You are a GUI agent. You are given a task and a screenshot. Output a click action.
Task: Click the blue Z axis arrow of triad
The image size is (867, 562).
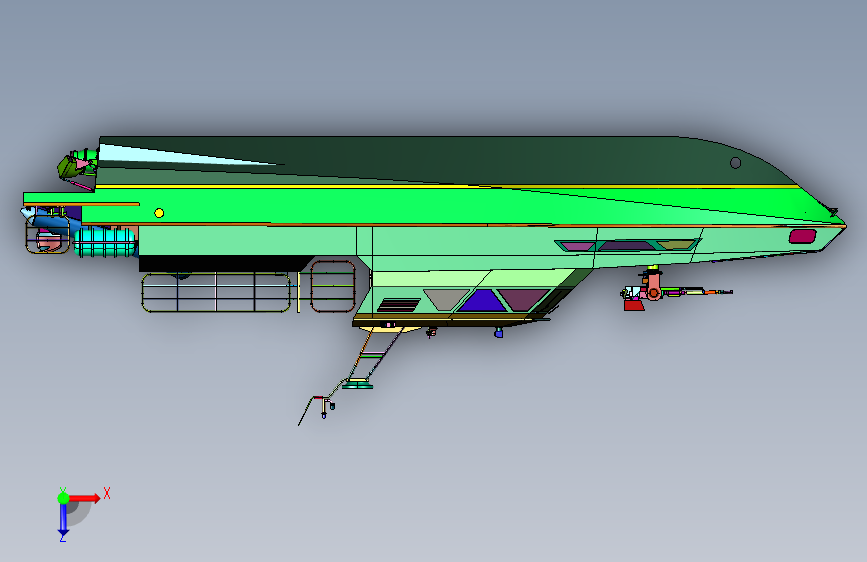(63, 520)
